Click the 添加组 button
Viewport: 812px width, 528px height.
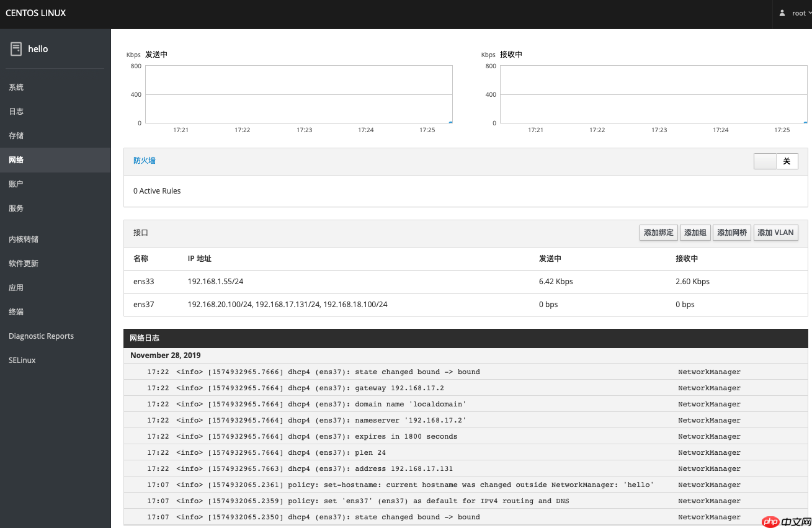coord(695,233)
